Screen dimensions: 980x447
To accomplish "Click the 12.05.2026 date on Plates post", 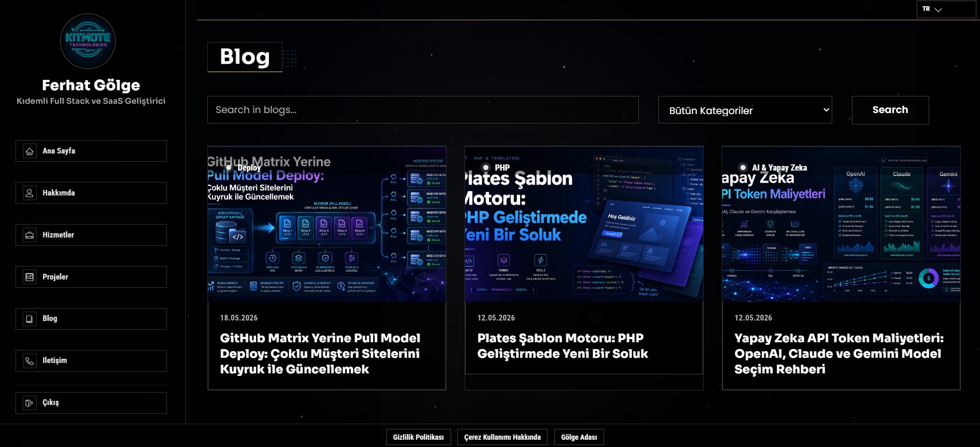I will (496, 318).
